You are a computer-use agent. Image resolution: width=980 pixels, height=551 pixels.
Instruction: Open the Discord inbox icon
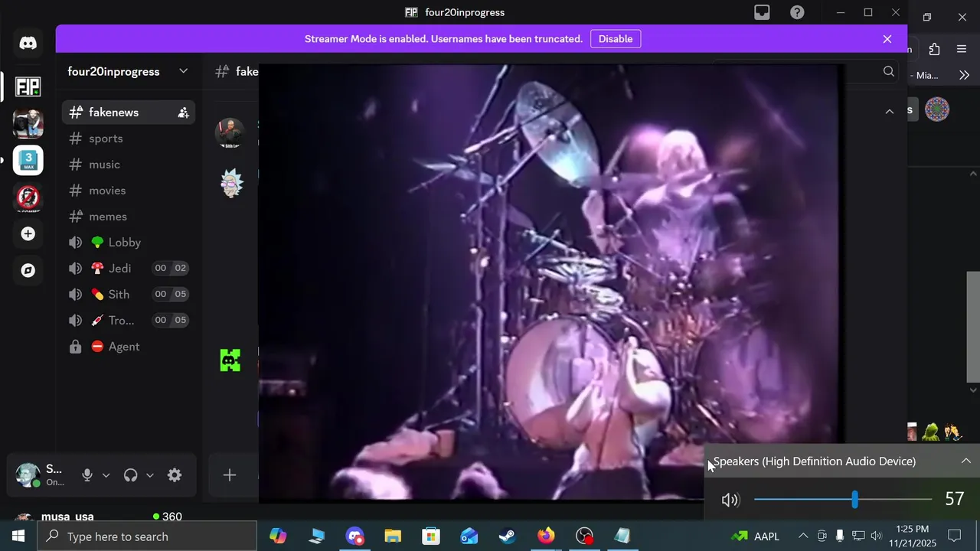[x=762, y=12]
